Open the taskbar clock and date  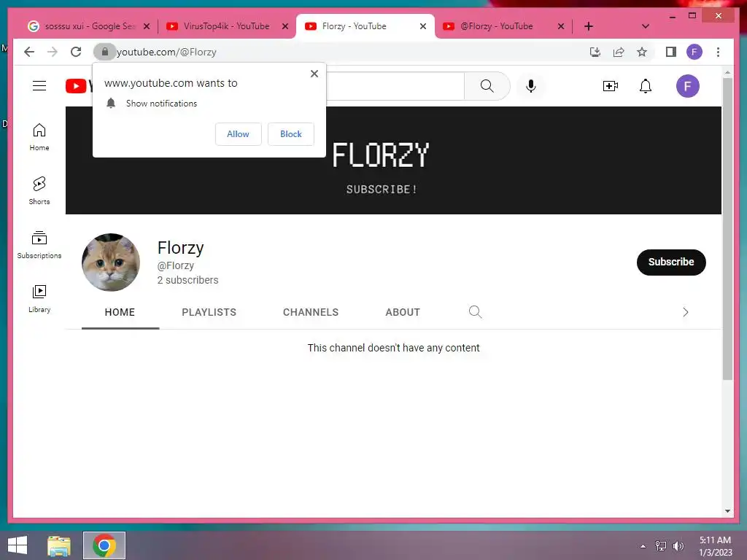pyautogui.click(x=715, y=546)
